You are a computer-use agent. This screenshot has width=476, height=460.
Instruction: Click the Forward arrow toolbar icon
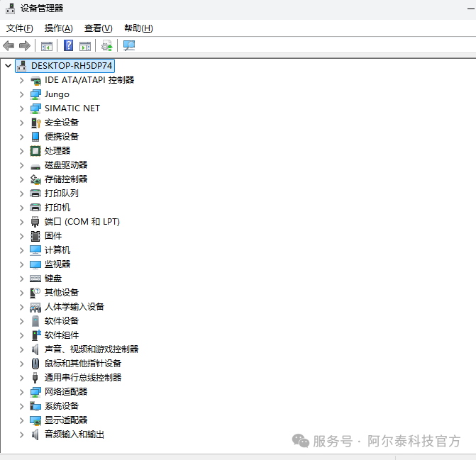25,46
